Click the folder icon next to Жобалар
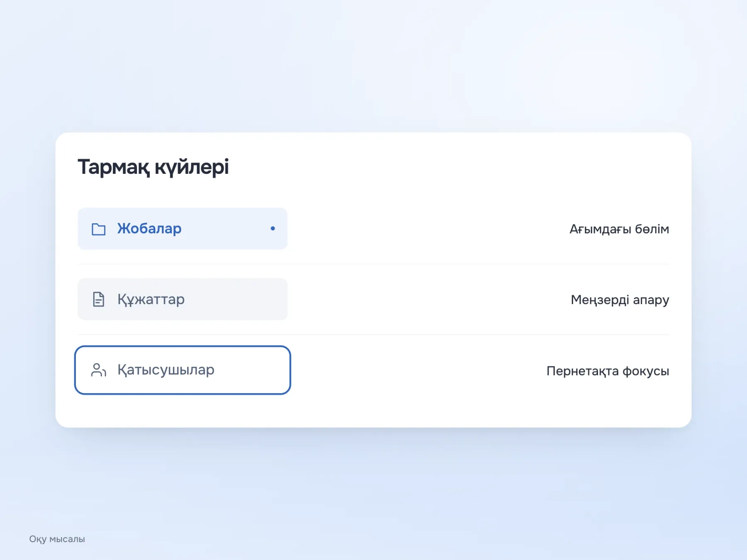The height and width of the screenshot is (560, 747). tap(98, 229)
